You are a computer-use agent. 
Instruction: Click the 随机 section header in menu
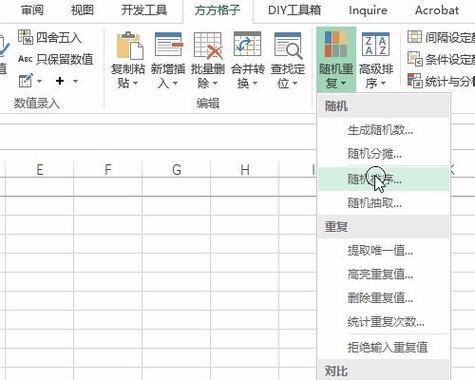pyautogui.click(x=383, y=106)
